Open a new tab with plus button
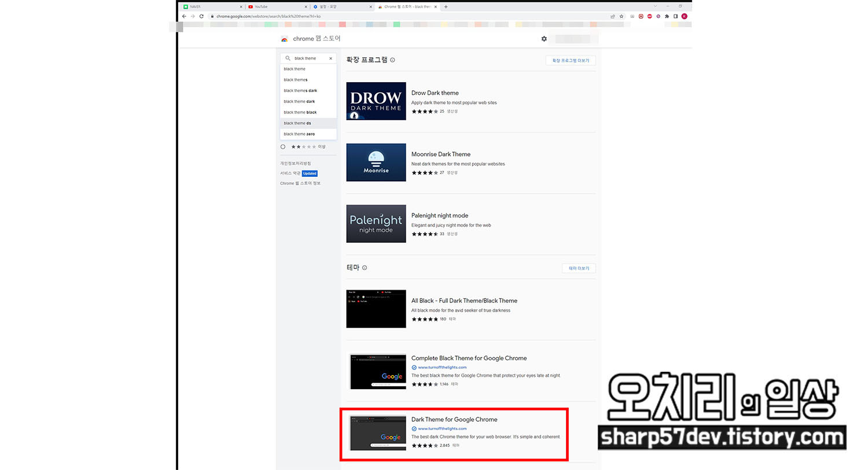 446,7
